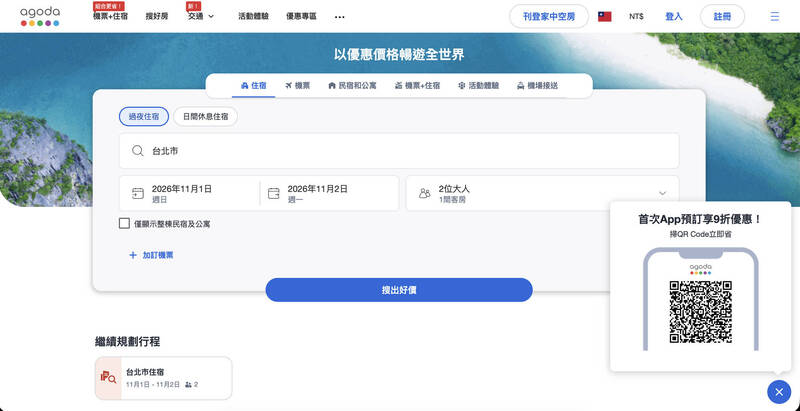Open the NT$ currency selector
800x411 pixels.
[x=636, y=16]
